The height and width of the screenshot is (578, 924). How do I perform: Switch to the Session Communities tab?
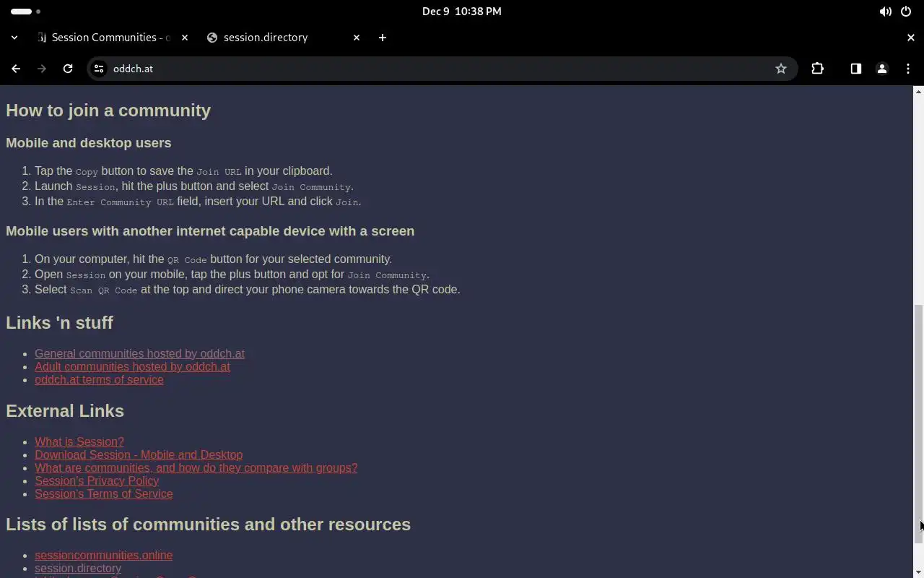(x=113, y=38)
